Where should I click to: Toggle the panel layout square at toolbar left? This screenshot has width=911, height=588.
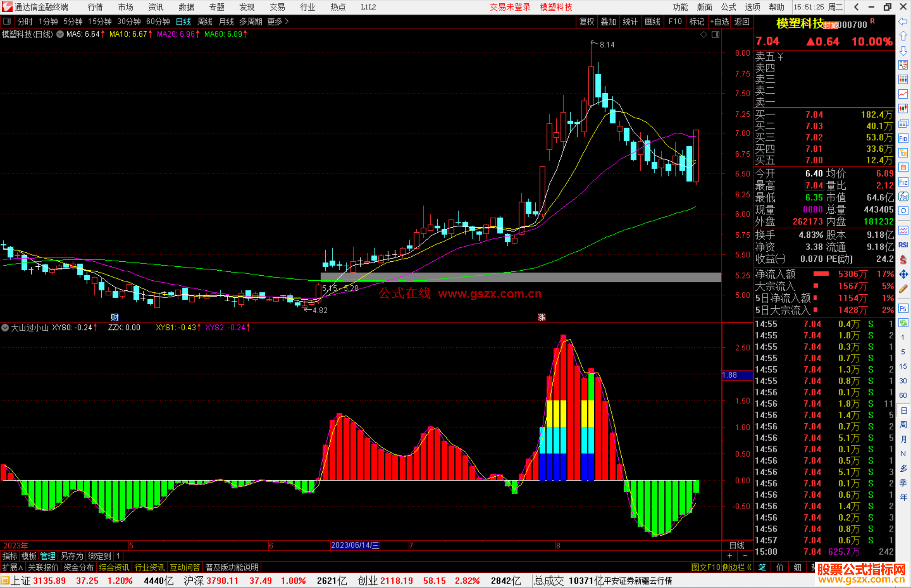pos(7,21)
